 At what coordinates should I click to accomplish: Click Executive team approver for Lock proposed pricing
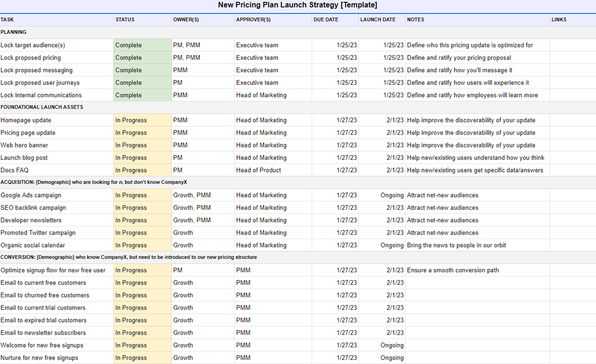[273, 58]
